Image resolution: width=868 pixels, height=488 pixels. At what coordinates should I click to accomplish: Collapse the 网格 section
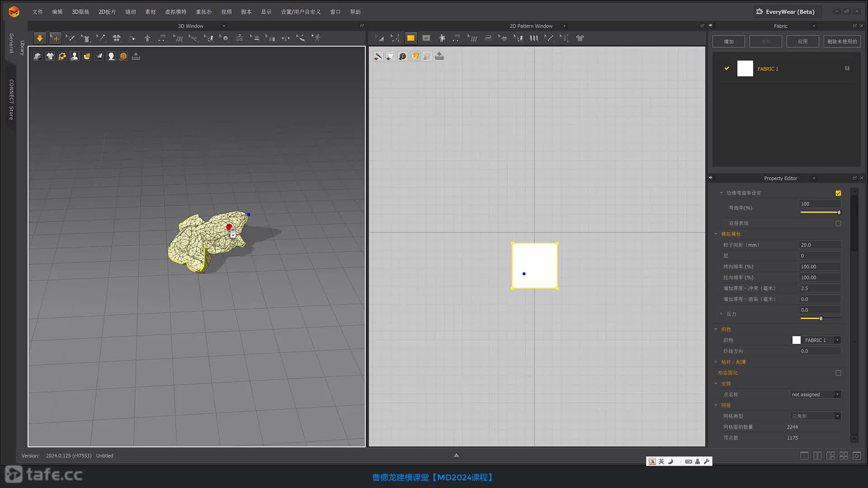coord(716,405)
